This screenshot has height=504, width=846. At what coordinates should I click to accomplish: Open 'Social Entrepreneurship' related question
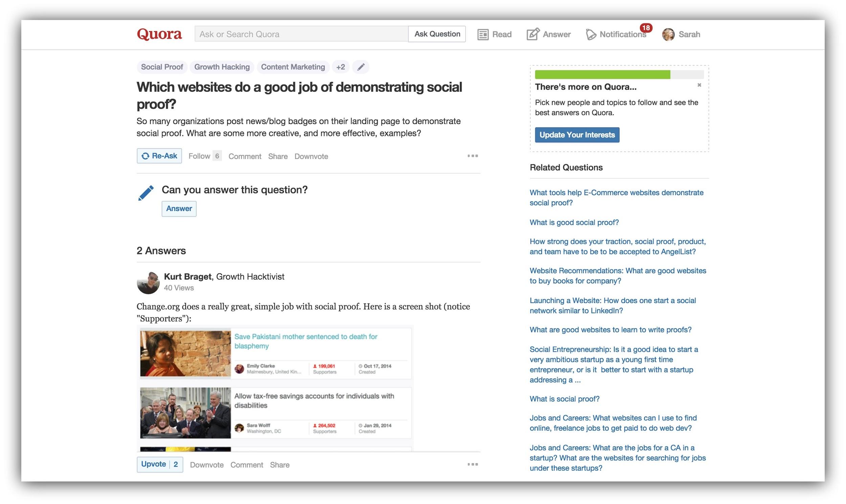pos(614,364)
